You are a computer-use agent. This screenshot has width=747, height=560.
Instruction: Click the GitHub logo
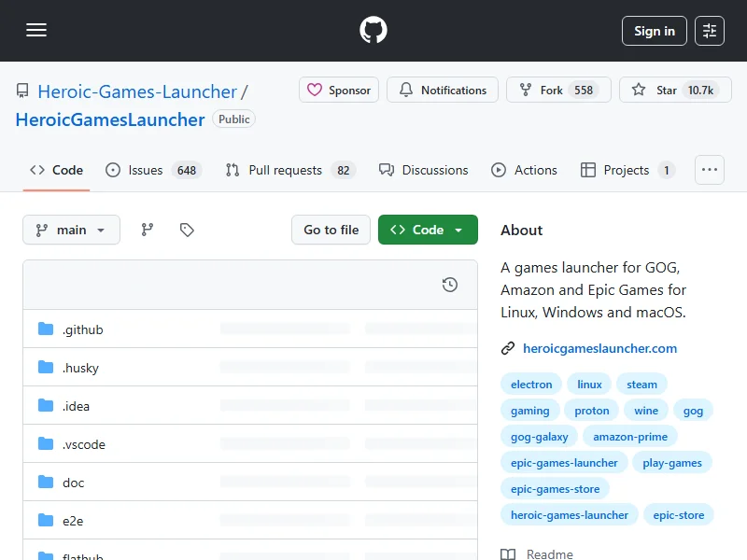click(373, 31)
